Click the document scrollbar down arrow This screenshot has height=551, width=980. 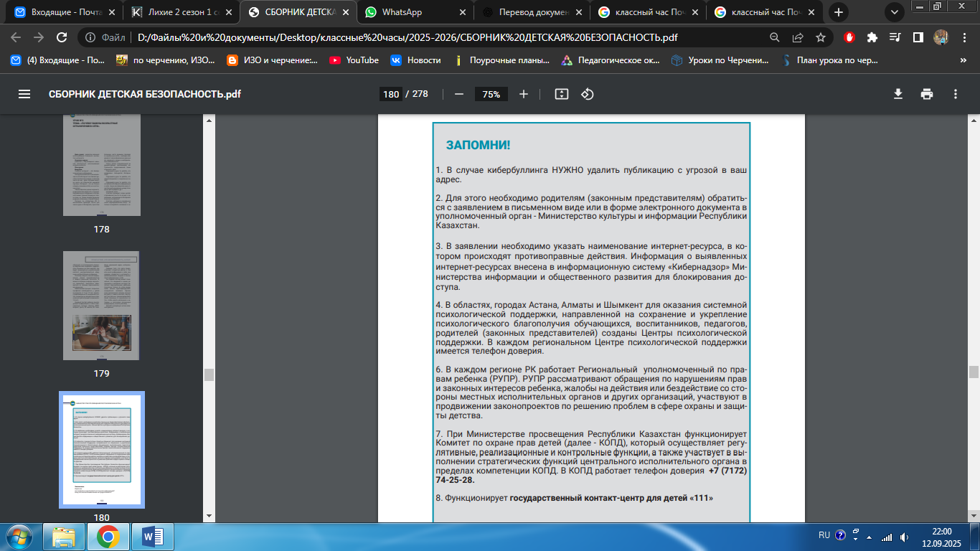974,516
